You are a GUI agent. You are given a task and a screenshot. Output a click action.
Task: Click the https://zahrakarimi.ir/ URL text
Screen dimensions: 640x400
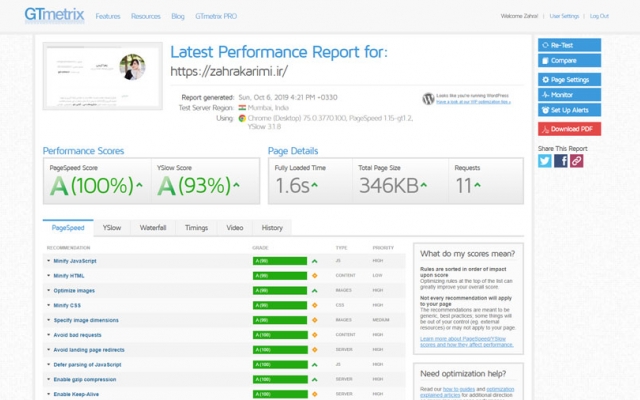pyautogui.click(x=229, y=71)
